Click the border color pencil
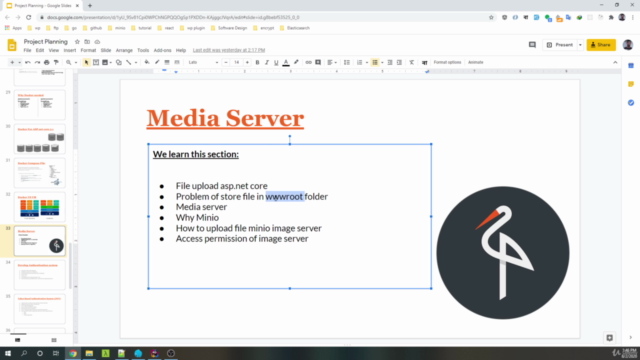 tap(157, 62)
